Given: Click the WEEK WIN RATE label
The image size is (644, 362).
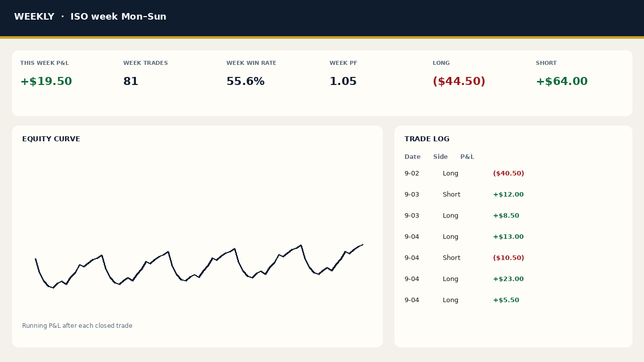Looking at the screenshot, I should click(x=251, y=63).
